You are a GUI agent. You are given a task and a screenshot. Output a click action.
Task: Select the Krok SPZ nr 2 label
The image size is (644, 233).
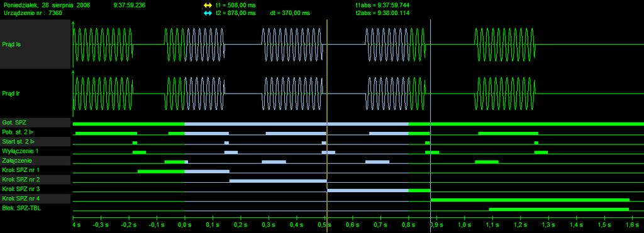click(21, 179)
